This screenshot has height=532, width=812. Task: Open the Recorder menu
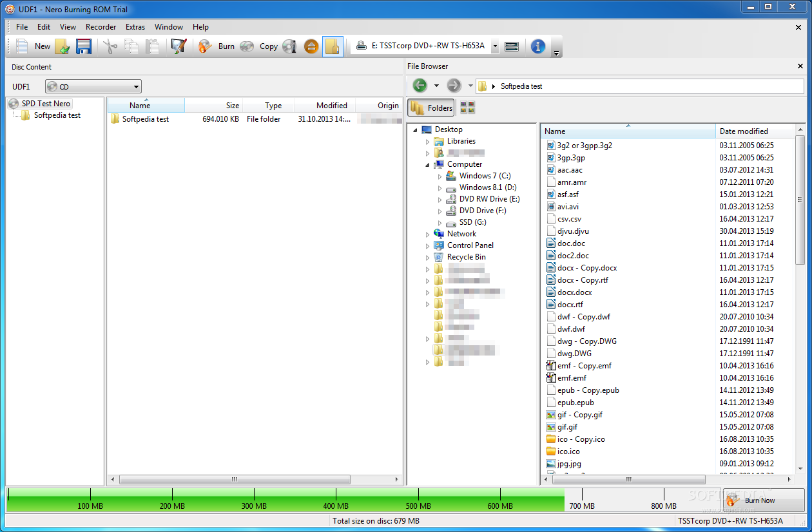[101, 27]
